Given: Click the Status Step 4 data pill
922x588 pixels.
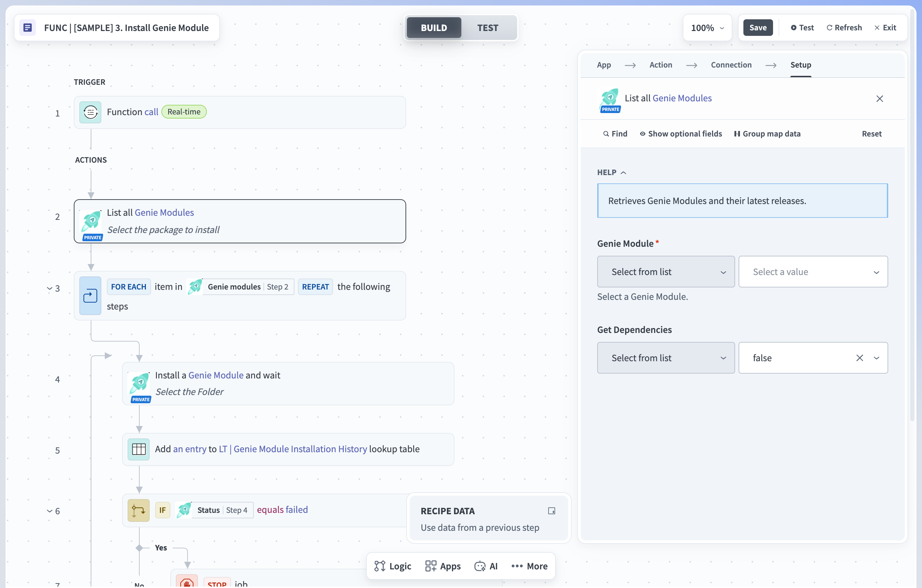Looking at the screenshot, I should pyautogui.click(x=214, y=510).
